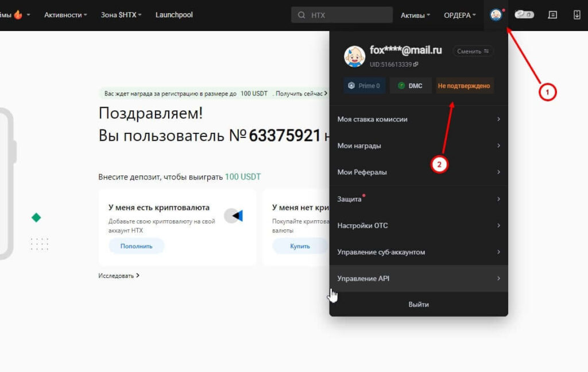Screen dimensions: 588x372
Task: Click the profile avatar icon in top bar
Action: click(x=496, y=15)
